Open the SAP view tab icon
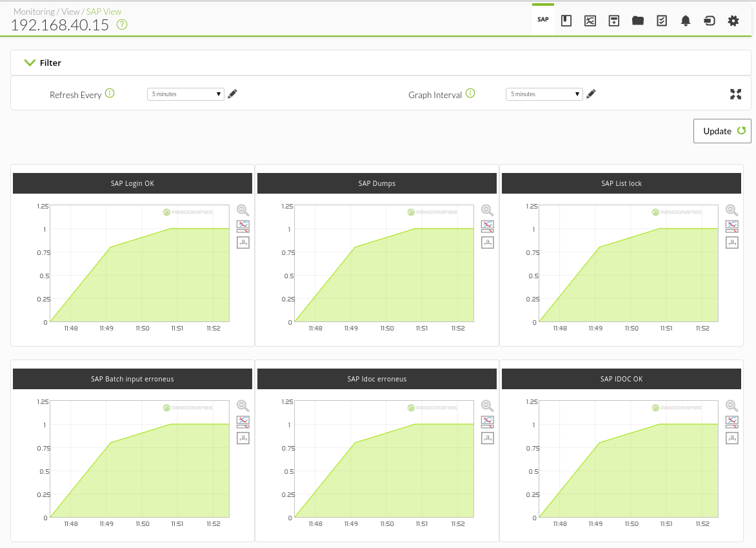The width and height of the screenshot is (756, 548). click(543, 20)
